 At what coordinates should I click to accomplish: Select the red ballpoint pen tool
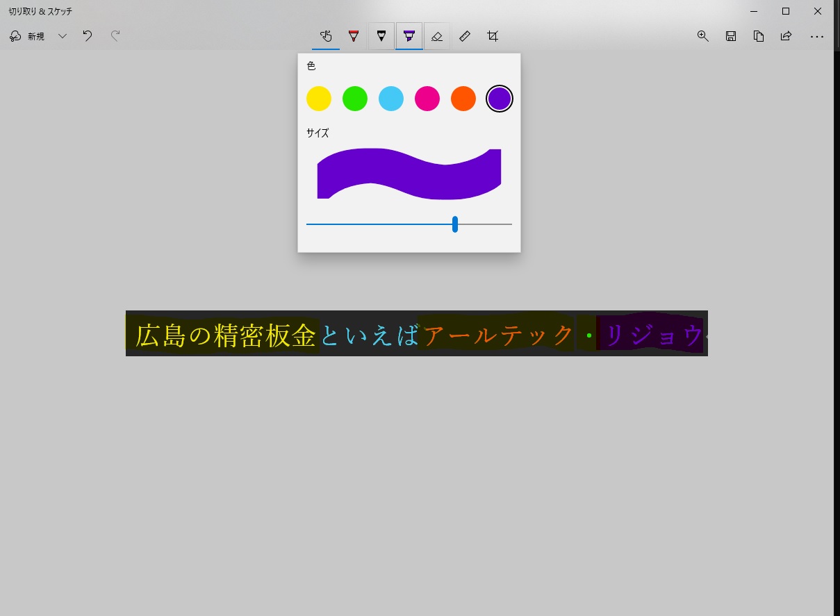(354, 36)
